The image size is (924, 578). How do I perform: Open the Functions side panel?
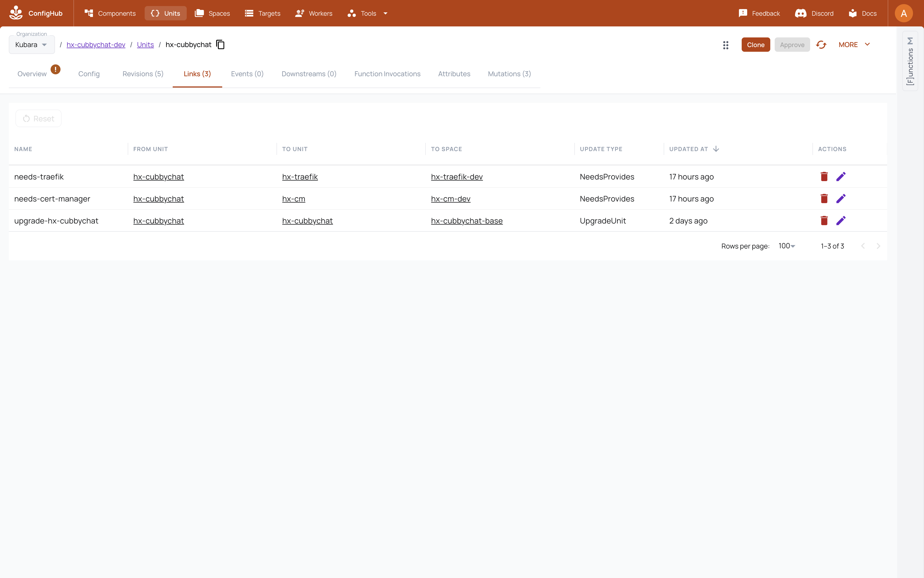[910, 61]
